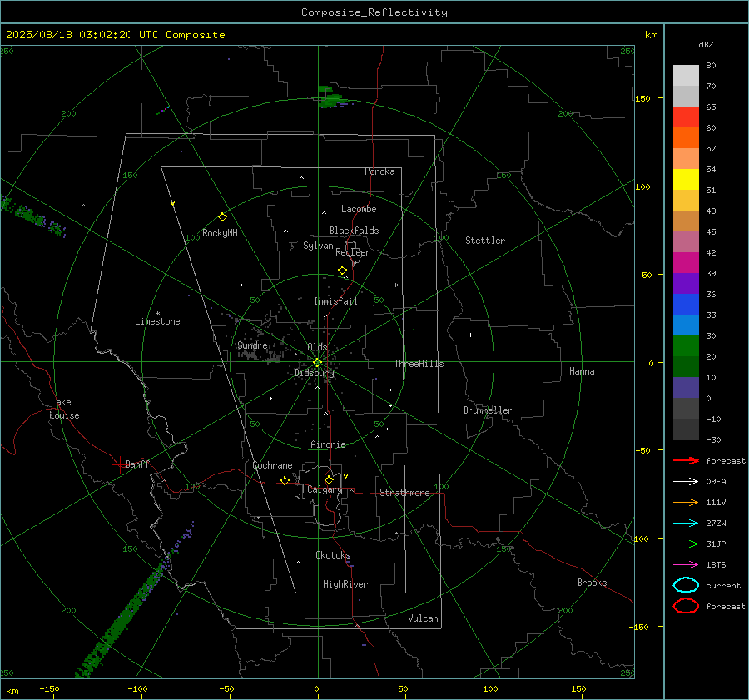Click the Limestone label

point(157,321)
